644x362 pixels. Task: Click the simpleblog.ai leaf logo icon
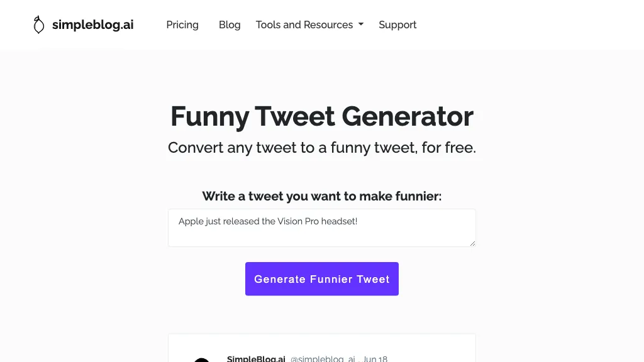point(39,25)
